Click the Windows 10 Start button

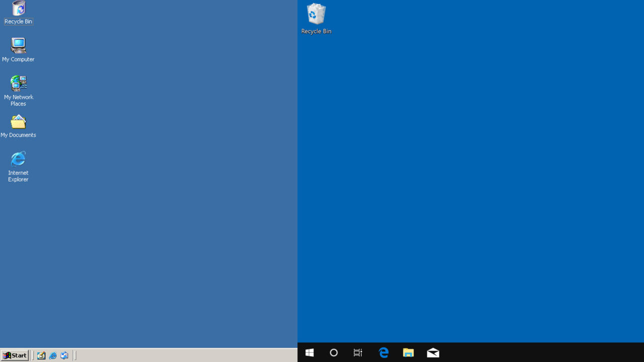(309, 352)
